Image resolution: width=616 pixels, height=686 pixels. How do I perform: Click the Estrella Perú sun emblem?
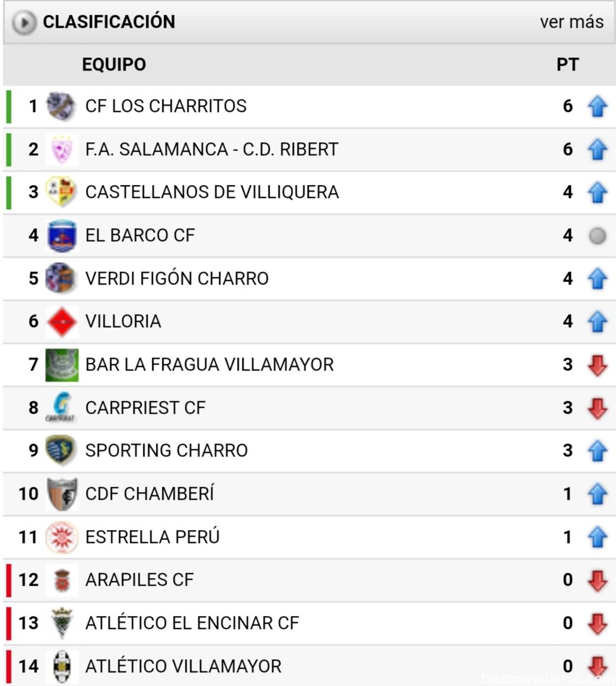click(62, 537)
